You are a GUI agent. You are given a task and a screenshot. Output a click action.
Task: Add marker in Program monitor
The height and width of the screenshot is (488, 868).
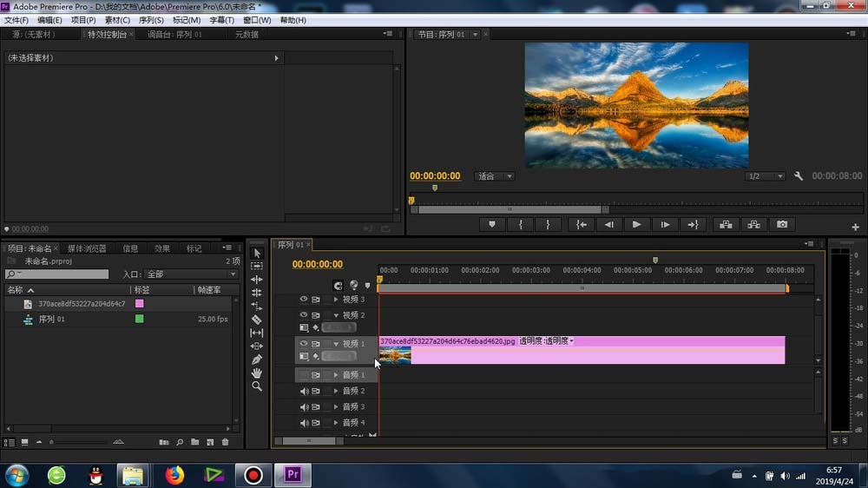coord(492,224)
